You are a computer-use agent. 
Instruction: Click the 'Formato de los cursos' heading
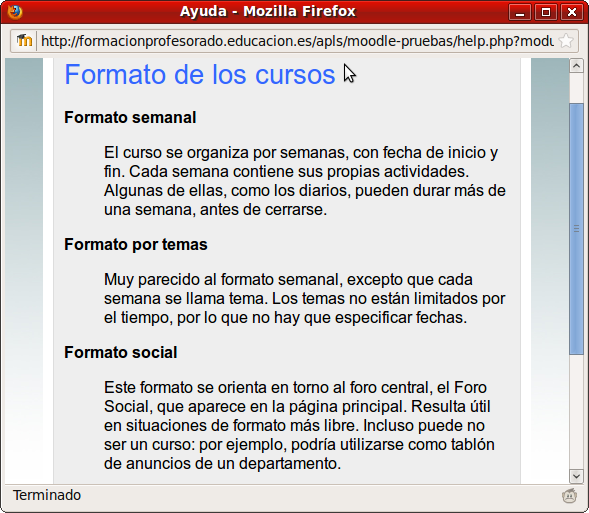pyautogui.click(x=200, y=74)
